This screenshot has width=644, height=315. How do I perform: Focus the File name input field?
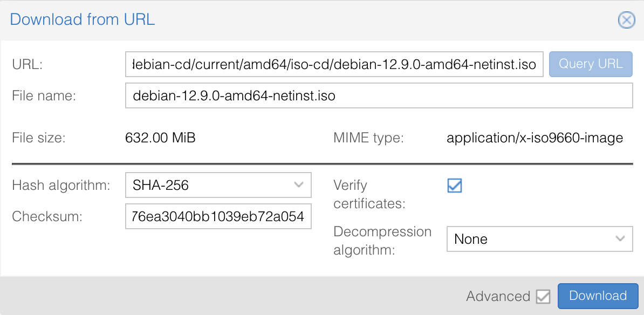[x=378, y=96]
